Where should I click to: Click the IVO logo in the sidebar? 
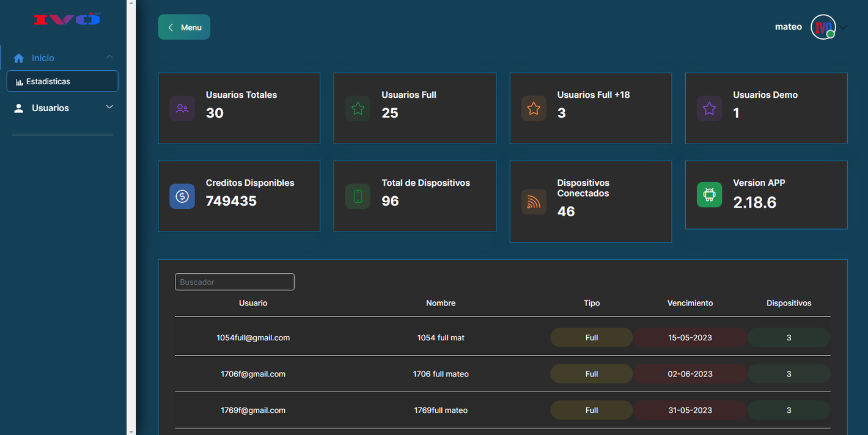tap(67, 20)
